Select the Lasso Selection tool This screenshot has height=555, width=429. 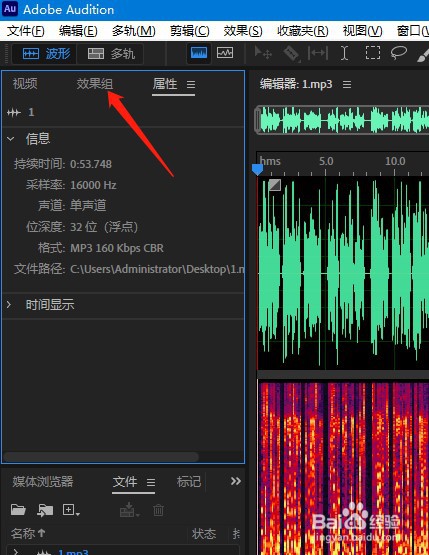[399, 53]
